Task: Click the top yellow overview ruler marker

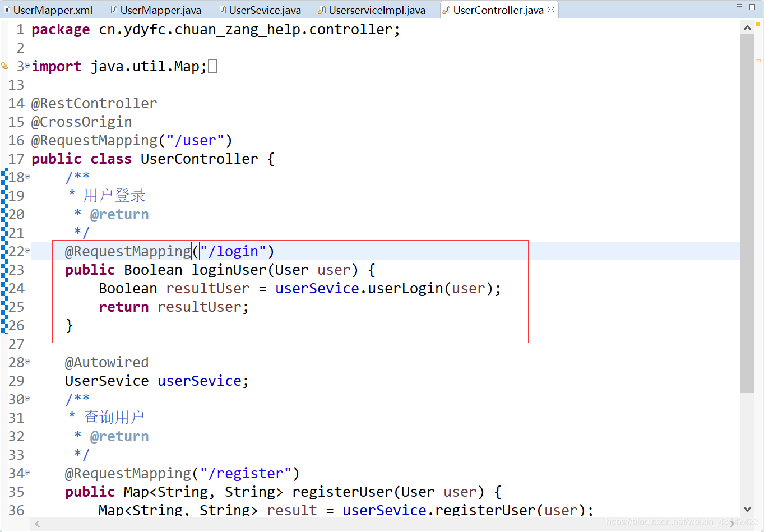Action: click(x=758, y=24)
